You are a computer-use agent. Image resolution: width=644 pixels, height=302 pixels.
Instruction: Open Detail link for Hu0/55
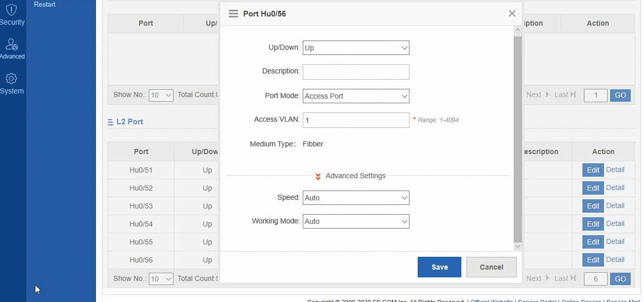point(615,241)
